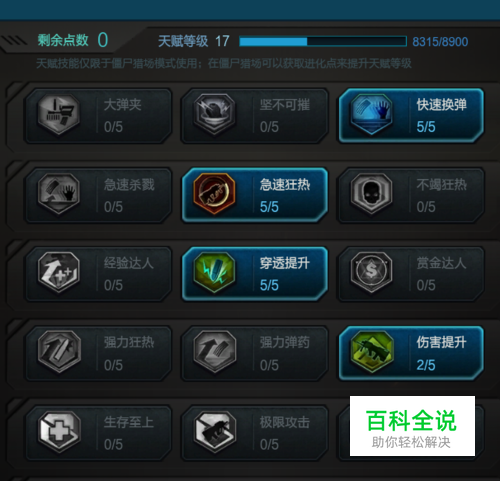Click the 强力狂热 talent card
500x481 pixels.
[99, 353]
